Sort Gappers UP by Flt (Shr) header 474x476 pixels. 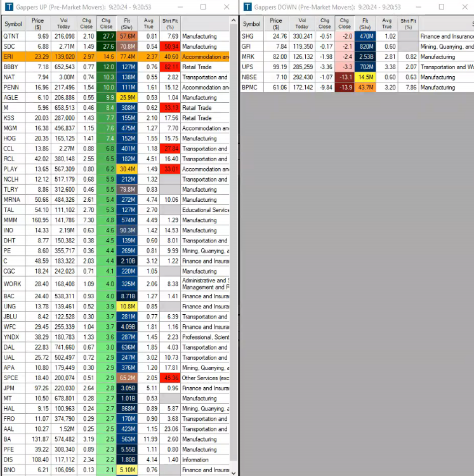pos(127,23)
